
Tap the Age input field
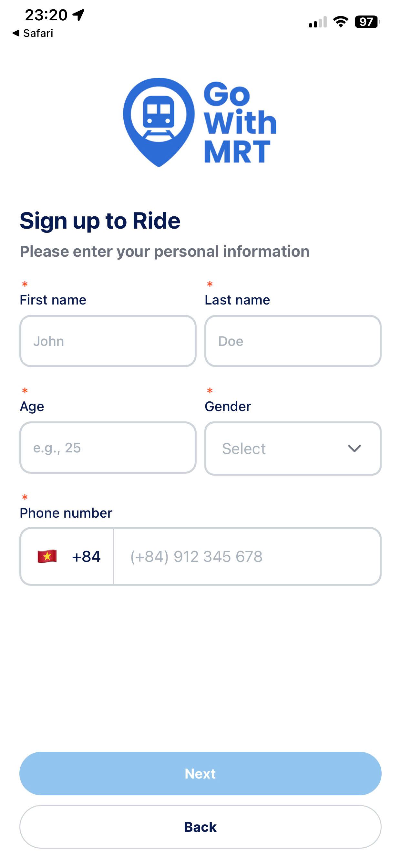coord(108,448)
